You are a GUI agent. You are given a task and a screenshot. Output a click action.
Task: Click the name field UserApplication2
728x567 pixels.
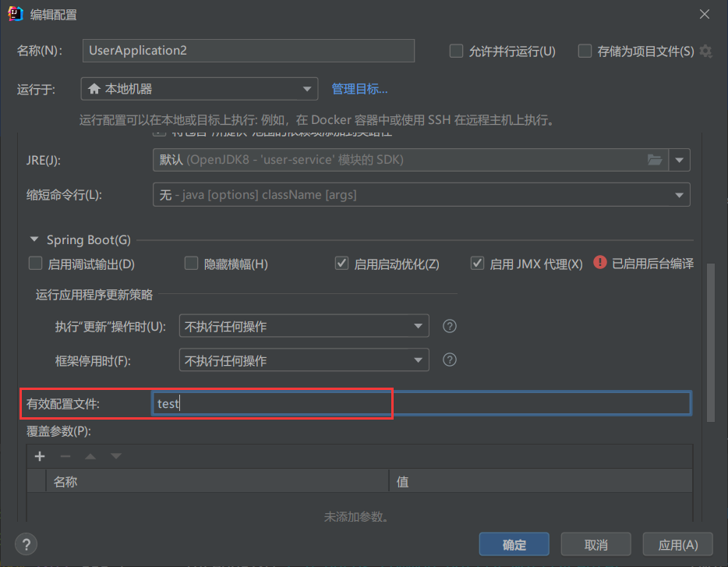249,51
